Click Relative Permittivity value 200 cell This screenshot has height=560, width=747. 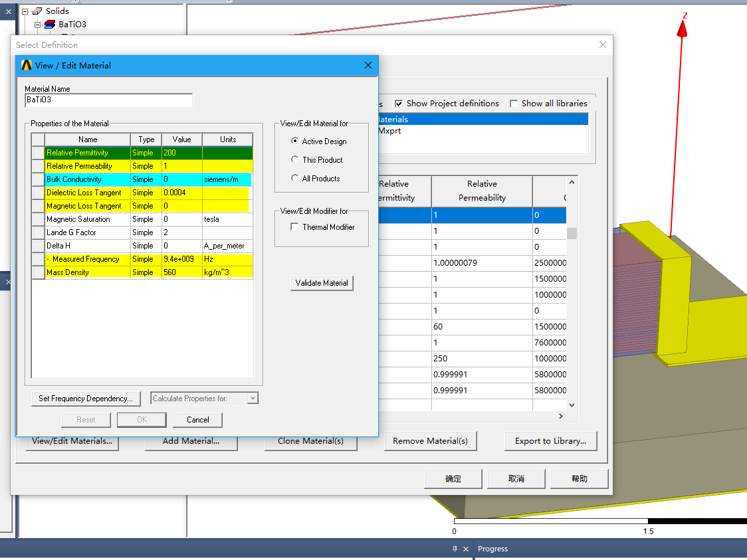point(182,153)
